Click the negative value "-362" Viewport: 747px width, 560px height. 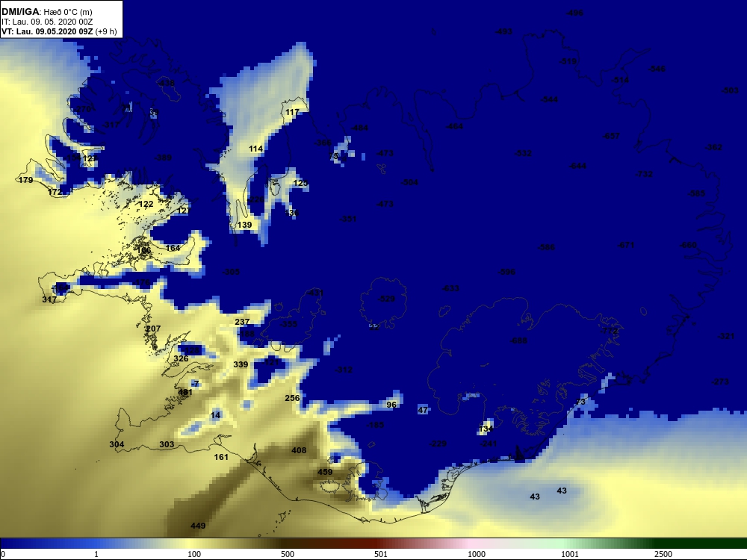tap(713, 147)
